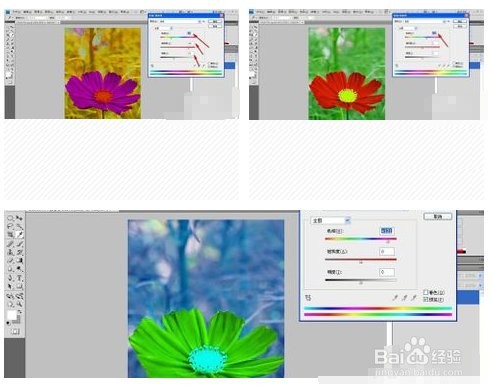Select the Marquee tool in bottom toolbox

[10, 218]
